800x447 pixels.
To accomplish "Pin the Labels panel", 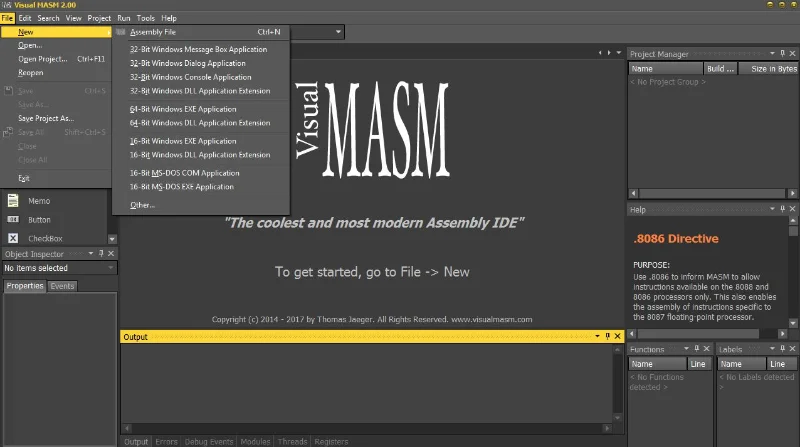I will [783, 349].
